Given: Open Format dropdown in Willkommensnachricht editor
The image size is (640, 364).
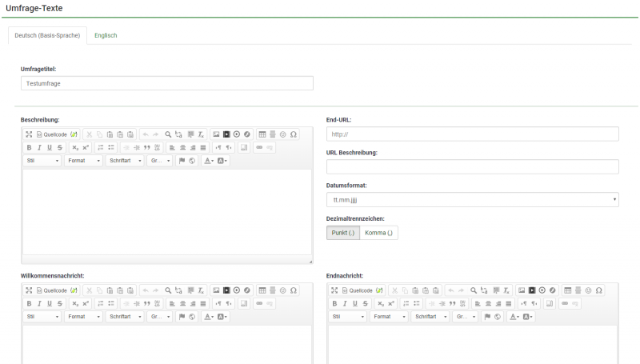Looking at the screenshot, I should [x=84, y=316].
